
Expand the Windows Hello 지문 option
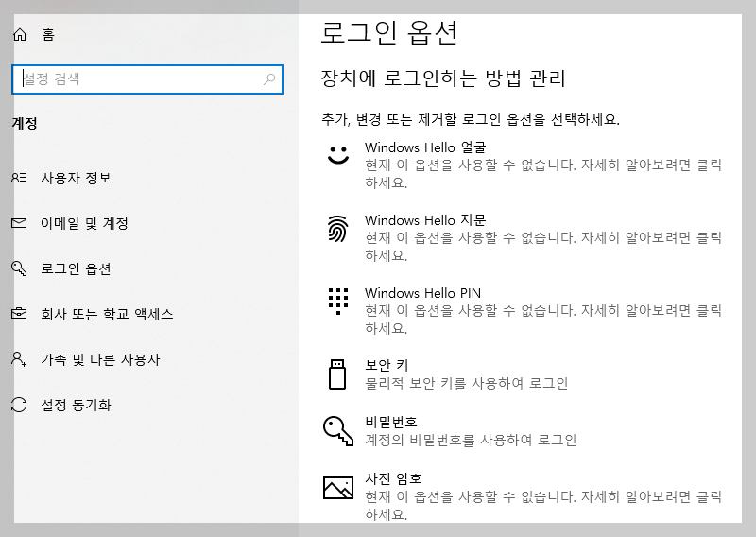click(x=524, y=237)
